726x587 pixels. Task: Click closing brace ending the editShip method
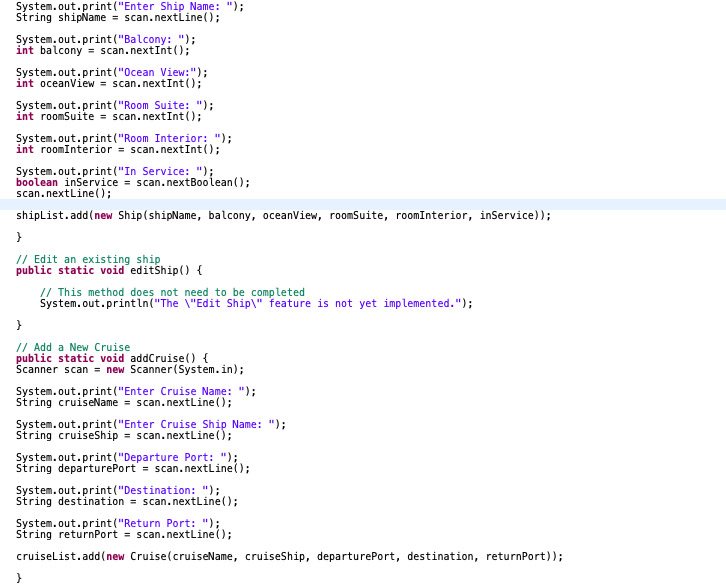point(19,325)
